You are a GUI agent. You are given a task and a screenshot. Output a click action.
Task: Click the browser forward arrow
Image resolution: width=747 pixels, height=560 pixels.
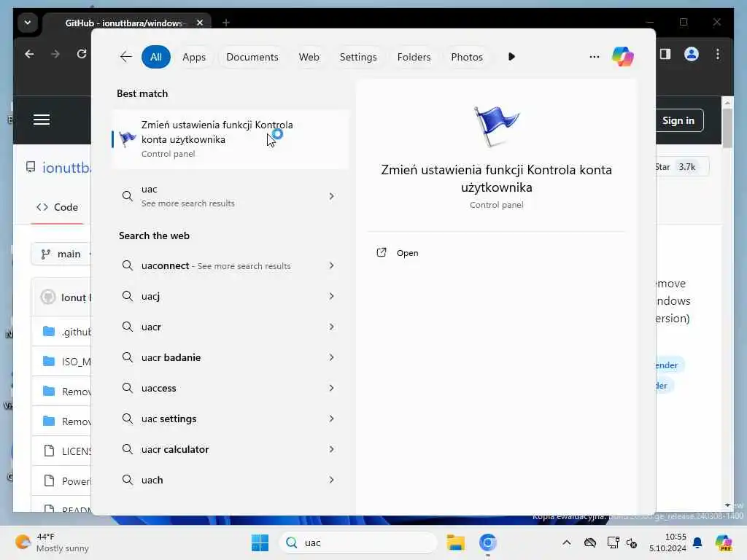tap(55, 54)
